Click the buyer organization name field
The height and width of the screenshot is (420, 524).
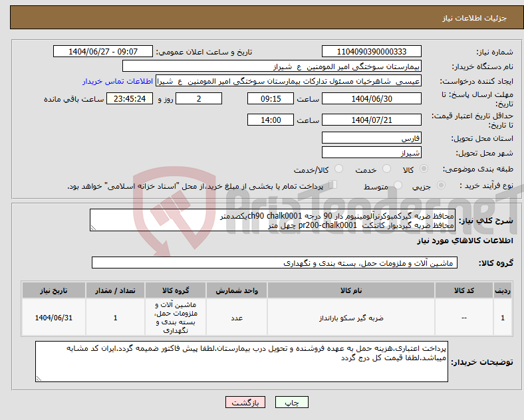(272, 66)
